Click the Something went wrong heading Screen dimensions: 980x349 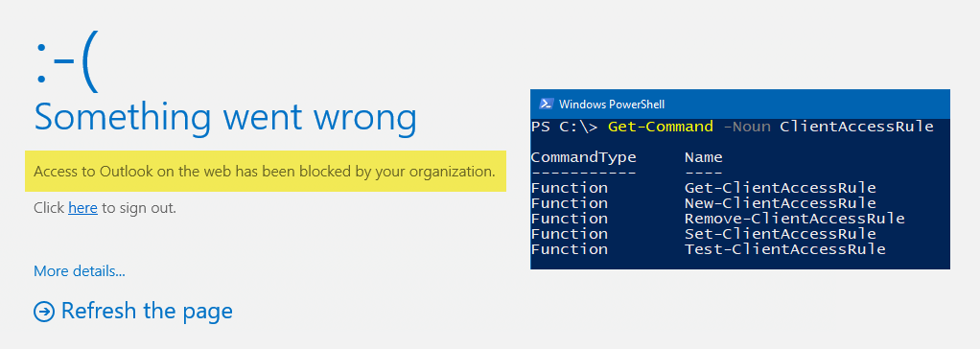click(225, 118)
